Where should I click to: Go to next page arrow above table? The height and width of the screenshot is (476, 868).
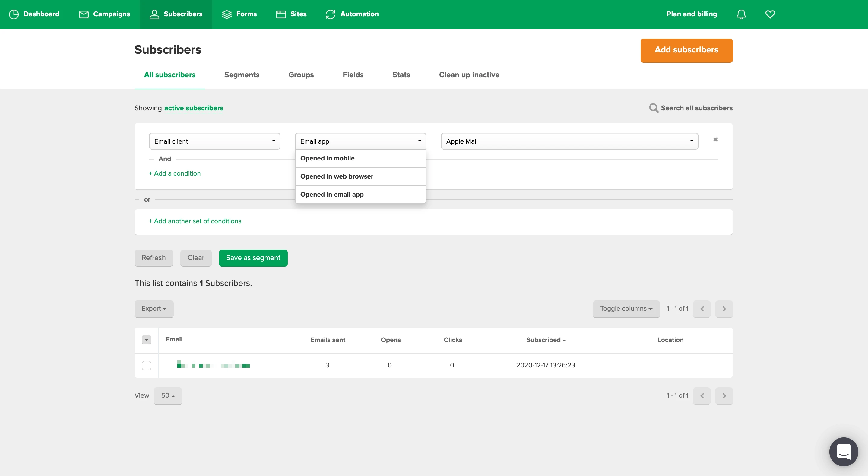coord(724,309)
